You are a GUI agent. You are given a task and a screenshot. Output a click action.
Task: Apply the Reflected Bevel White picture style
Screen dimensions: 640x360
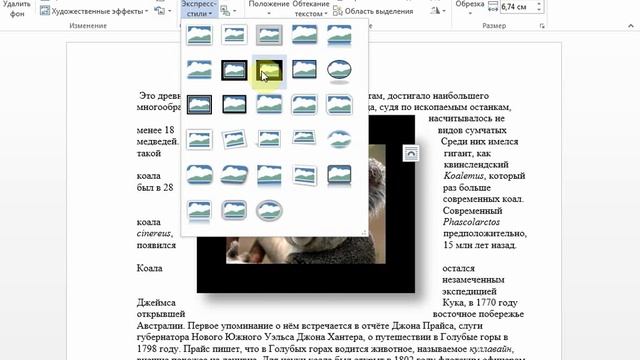(199, 211)
